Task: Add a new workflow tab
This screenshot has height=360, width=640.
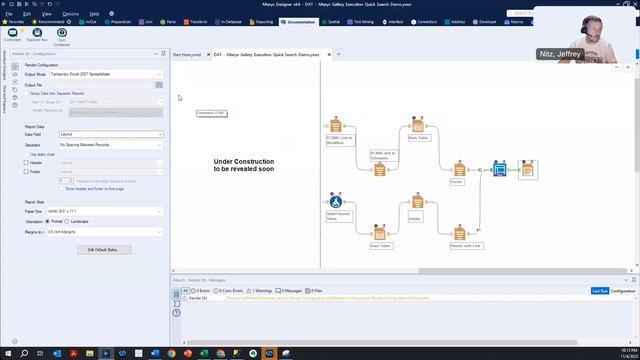Action: [x=338, y=54]
